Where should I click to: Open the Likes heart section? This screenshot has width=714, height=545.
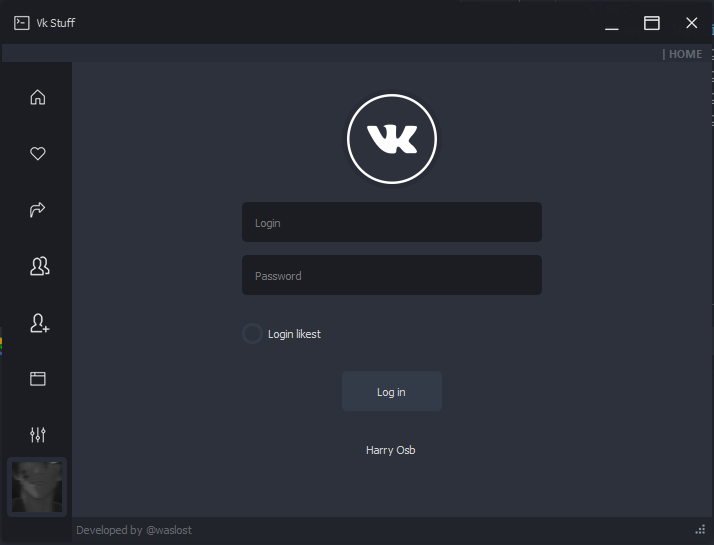38,153
